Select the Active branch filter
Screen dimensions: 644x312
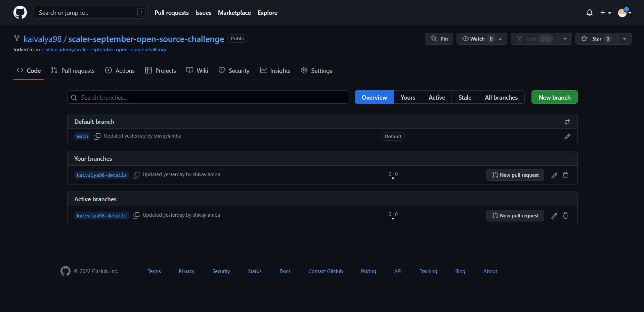[x=437, y=97]
